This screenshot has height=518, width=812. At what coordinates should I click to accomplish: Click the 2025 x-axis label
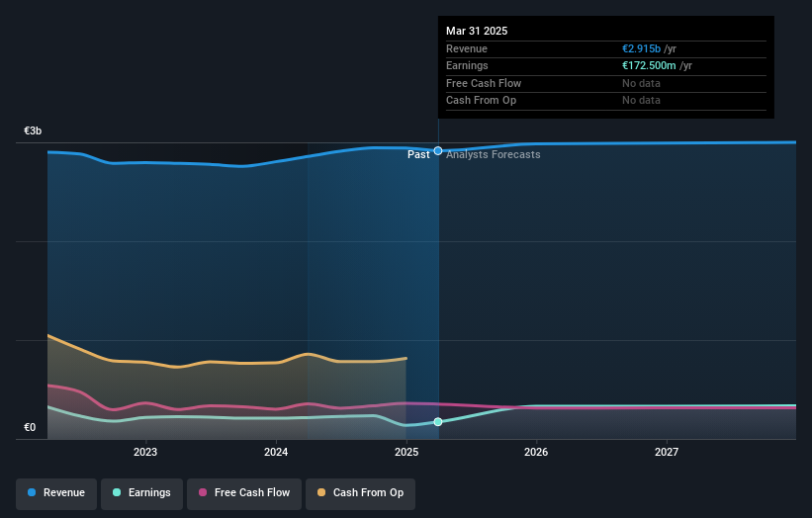pos(406,453)
